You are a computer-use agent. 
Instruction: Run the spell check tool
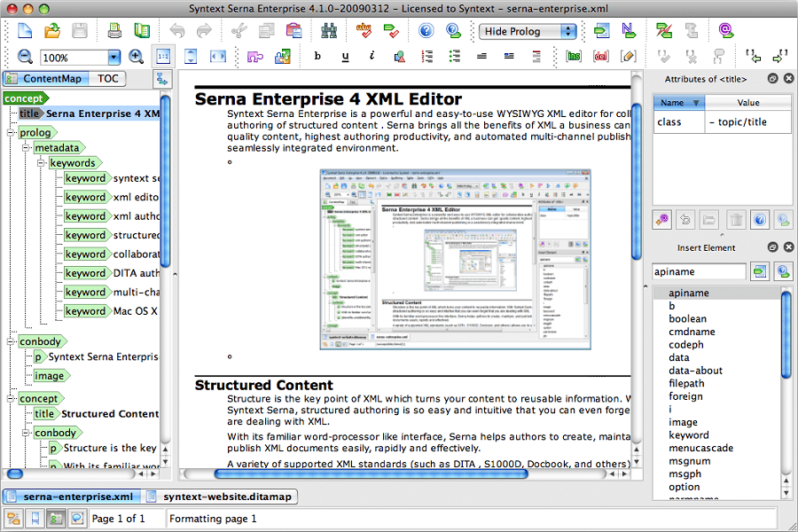pyautogui.click(x=364, y=31)
